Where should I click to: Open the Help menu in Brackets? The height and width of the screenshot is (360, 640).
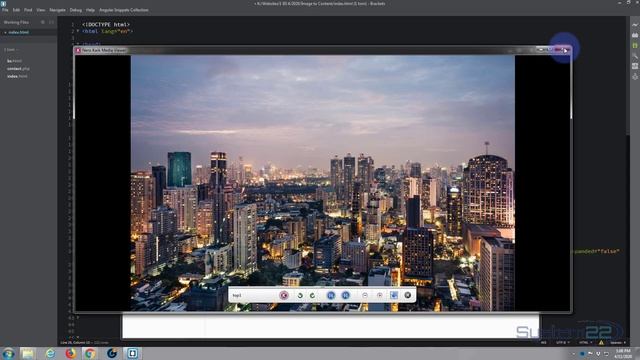coord(91,10)
